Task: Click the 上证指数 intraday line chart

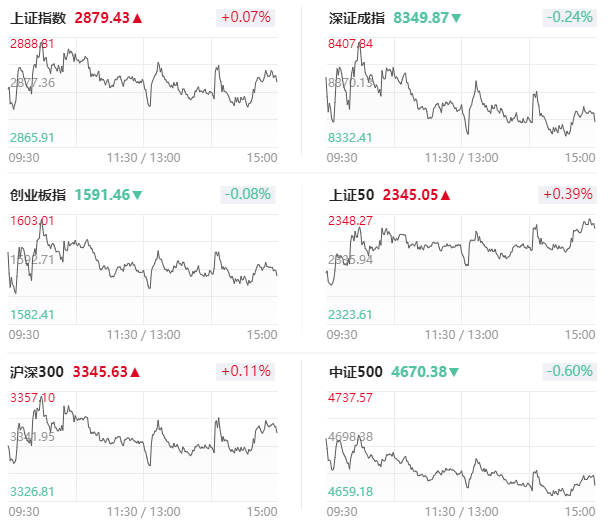Action: tap(143, 92)
